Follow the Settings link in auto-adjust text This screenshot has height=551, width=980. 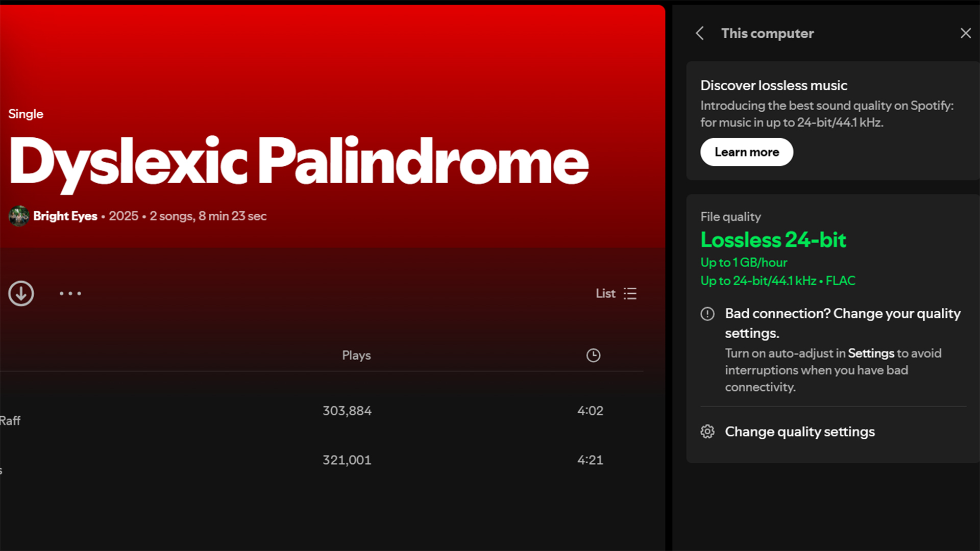[871, 353]
